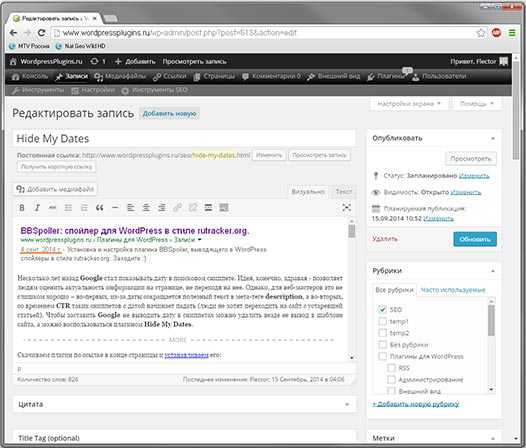This screenshot has height=448, width=526.
Task: Open Пользователи users menu
Action: tap(439, 77)
